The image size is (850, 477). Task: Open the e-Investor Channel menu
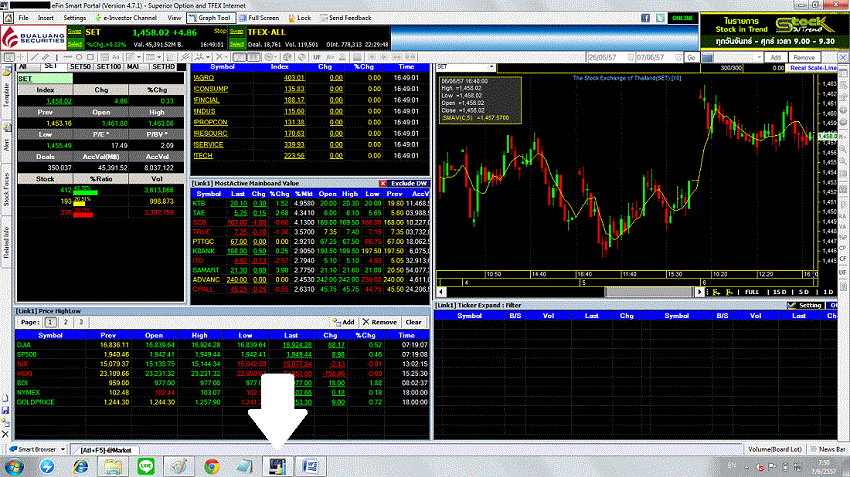pyautogui.click(x=126, y=18)
